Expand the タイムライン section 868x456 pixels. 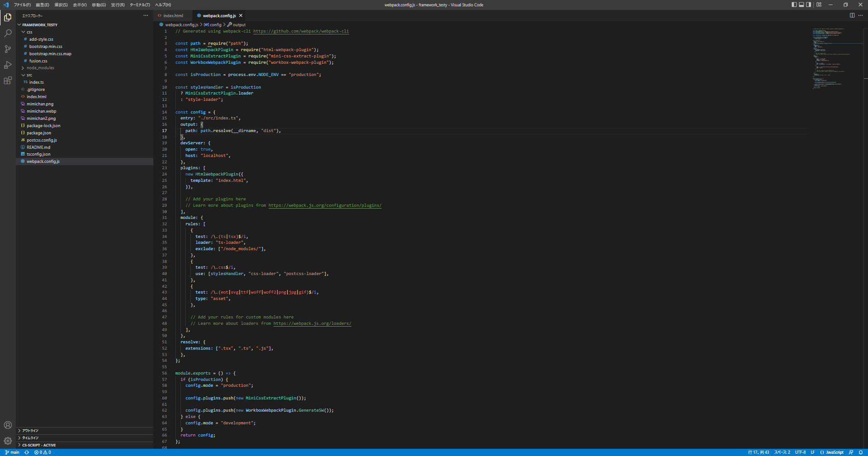tap(85, 438)
